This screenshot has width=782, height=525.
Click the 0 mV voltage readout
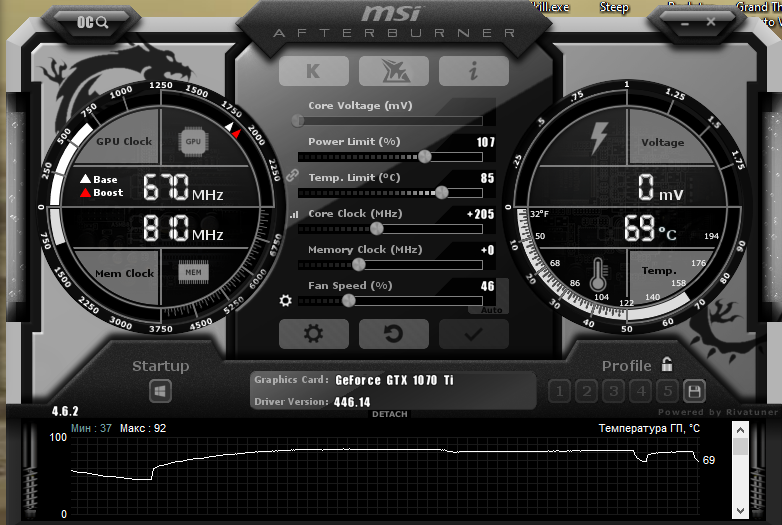(x=660, y=187)
